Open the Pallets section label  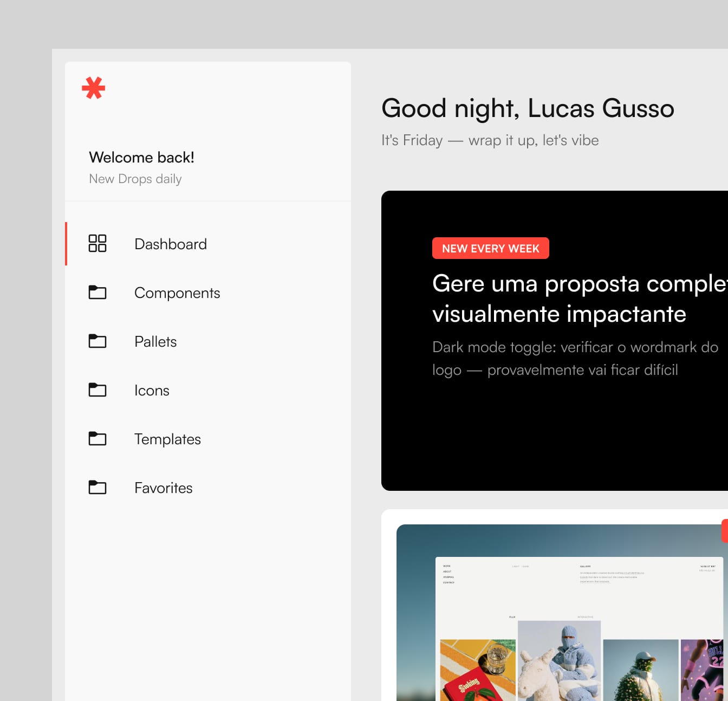click(155, 342)
